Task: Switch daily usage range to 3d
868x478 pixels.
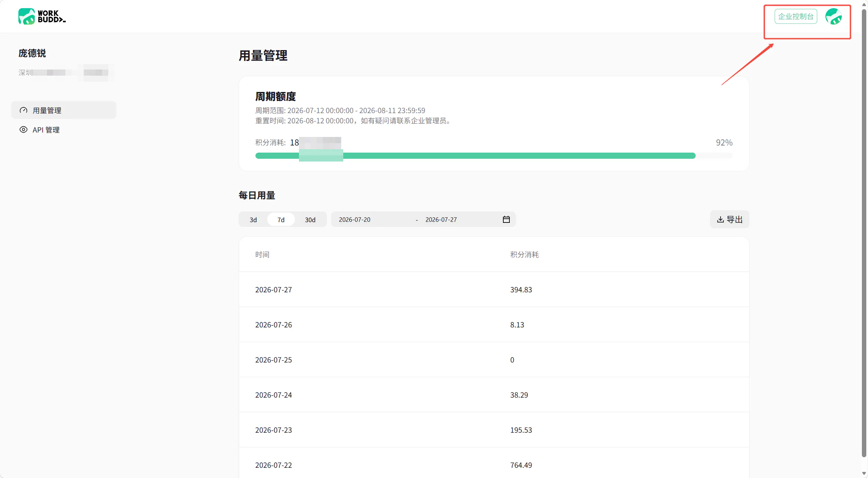Action: [x=253, y=220]
